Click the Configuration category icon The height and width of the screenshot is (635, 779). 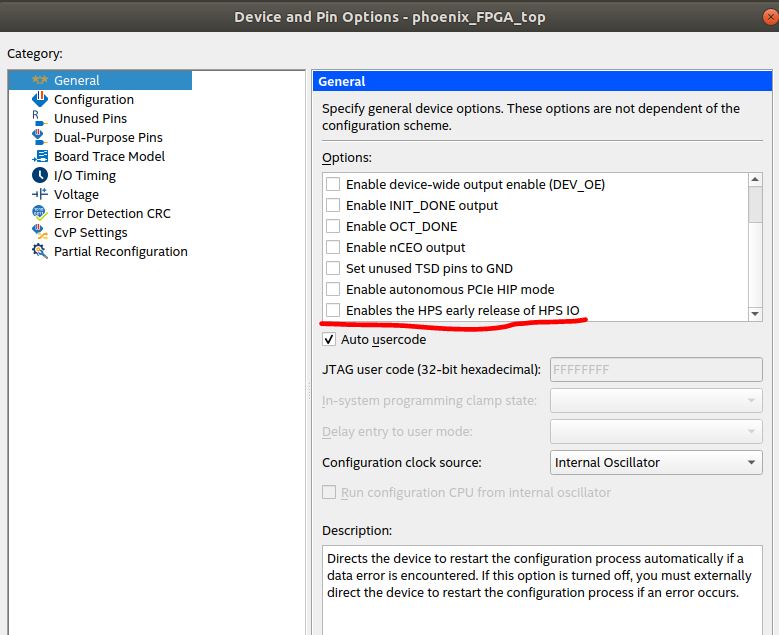pyautogui.click(x=40, y=100)
